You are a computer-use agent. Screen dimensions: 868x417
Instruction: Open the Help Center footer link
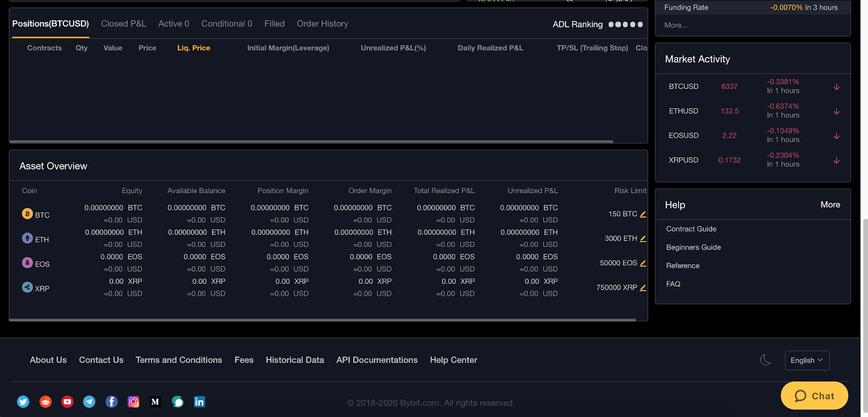coord(454,360)
